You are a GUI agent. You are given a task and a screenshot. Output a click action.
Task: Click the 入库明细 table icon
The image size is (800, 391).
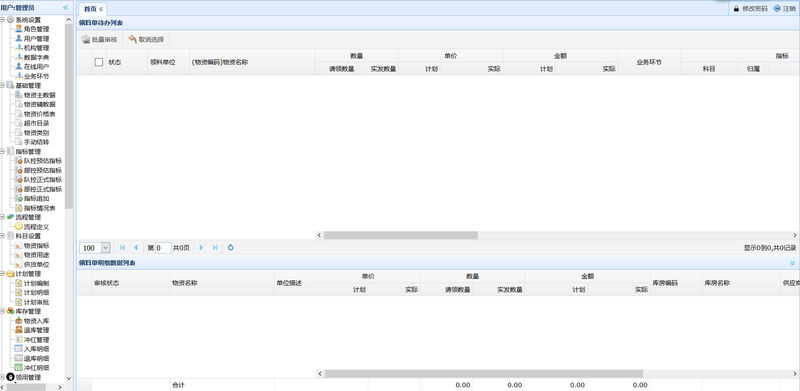click(x=19, y=349)
